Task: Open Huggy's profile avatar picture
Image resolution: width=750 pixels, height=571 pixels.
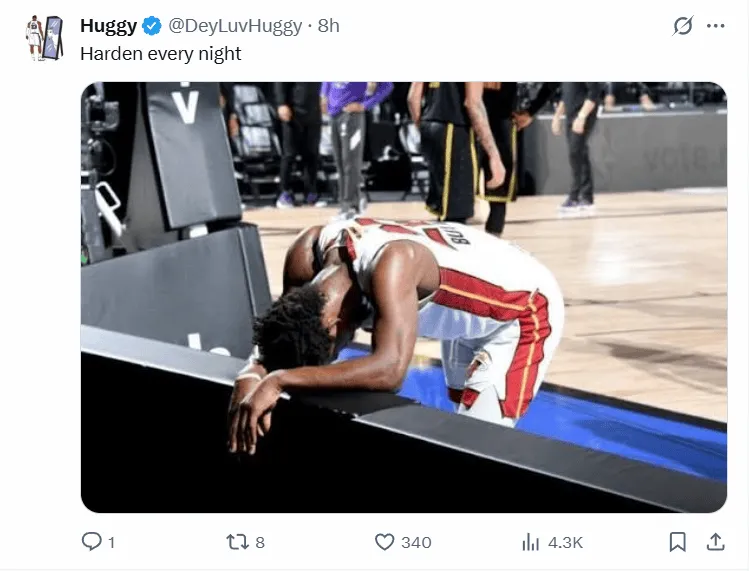Action: pyautogui.click(x=44, y=38)
